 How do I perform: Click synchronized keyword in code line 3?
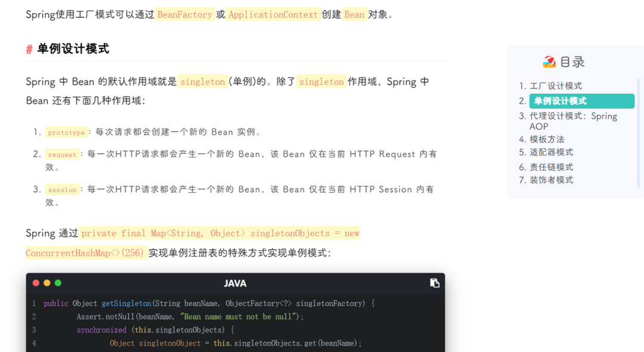101,330
